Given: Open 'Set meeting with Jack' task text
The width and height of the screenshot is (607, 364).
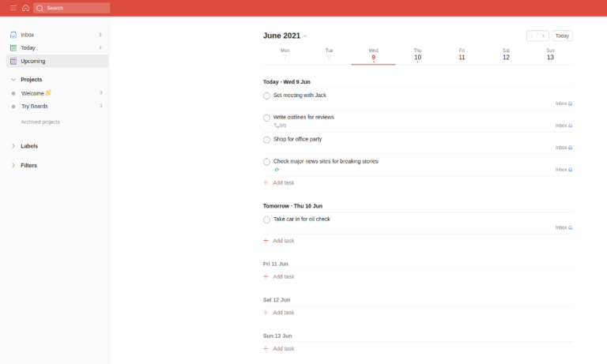Looking at the screenshot, I should point(300,96).
